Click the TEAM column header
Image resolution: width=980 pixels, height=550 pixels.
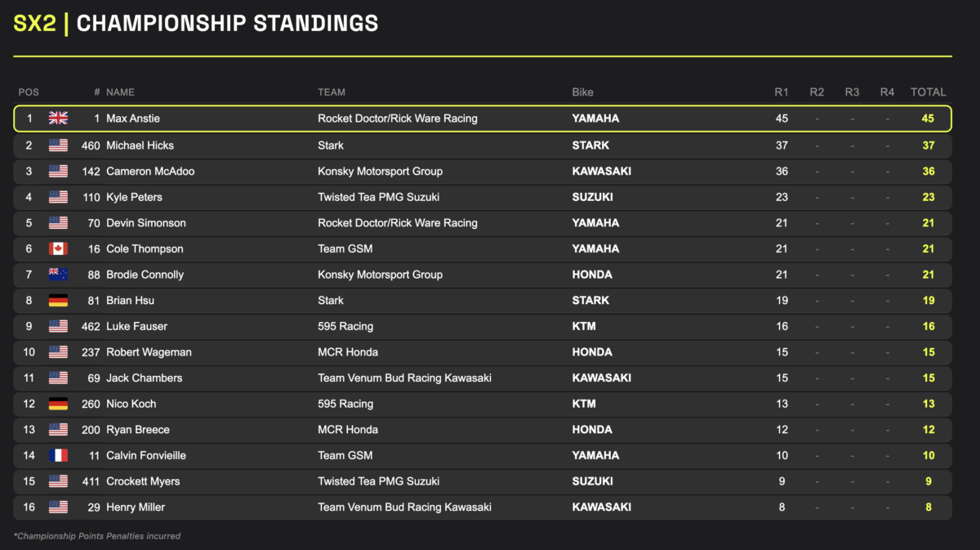tap(332, 92)
